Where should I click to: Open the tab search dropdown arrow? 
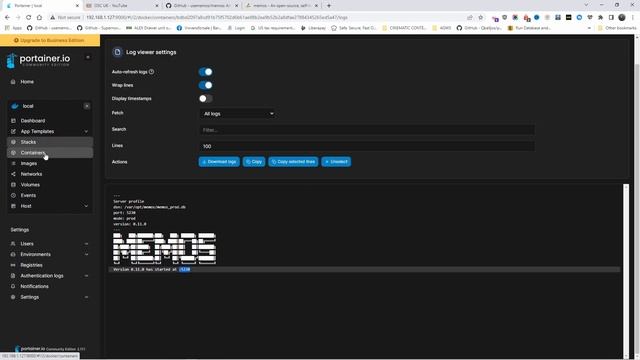point(586,5)
